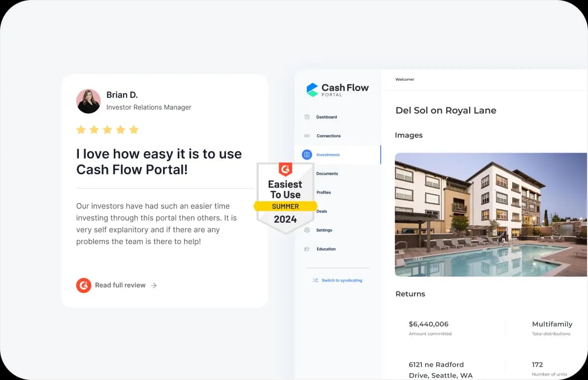Click the Read full review link
588x380 pixels.
point(120,285)
